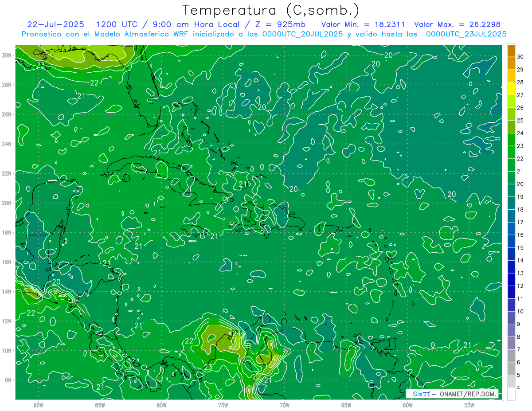The image size is (532, 411).
Task: Click the '24' contour label near Colombia
Action: (x=236, y=333)
